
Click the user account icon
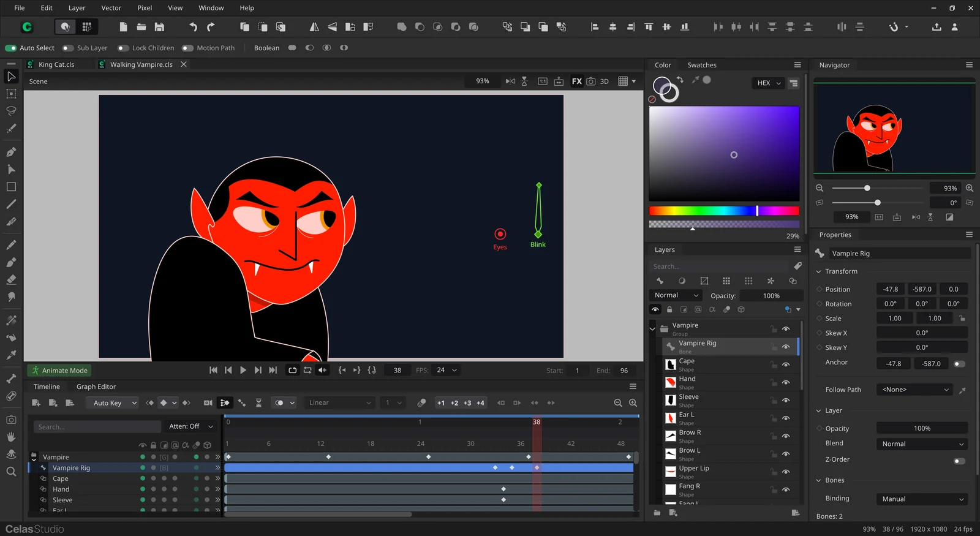[x=954, y=27]
